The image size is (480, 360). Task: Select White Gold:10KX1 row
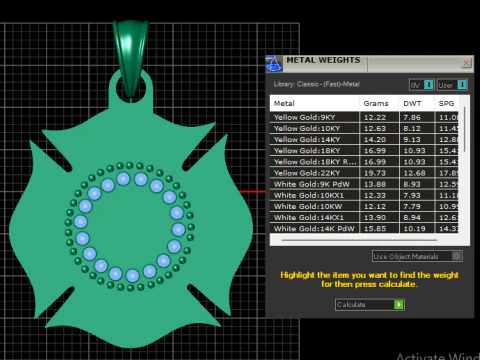coord(364,195)
